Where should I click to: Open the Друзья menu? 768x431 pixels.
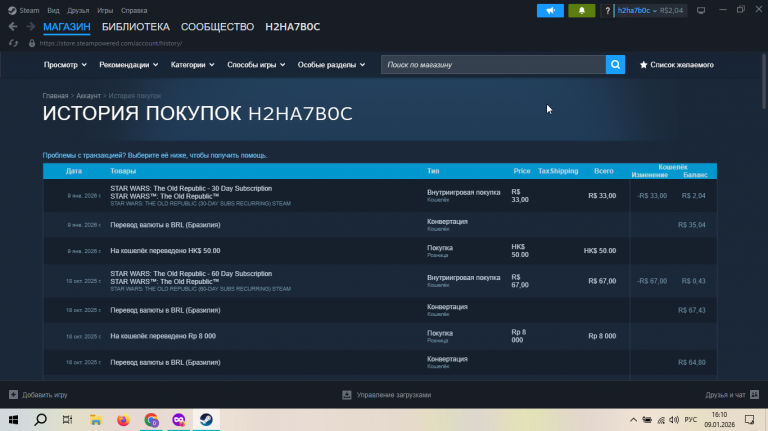(78, 10)
